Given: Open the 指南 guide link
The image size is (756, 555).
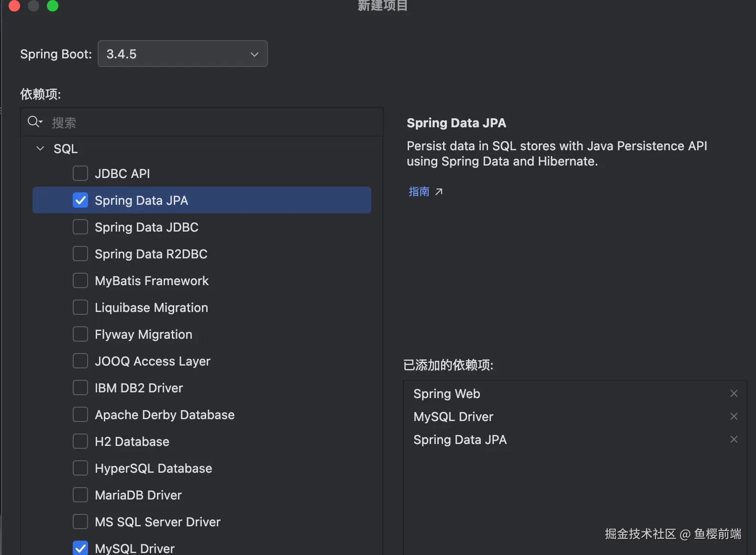Looking at the screenshot, I should click(x=419, y=192).
